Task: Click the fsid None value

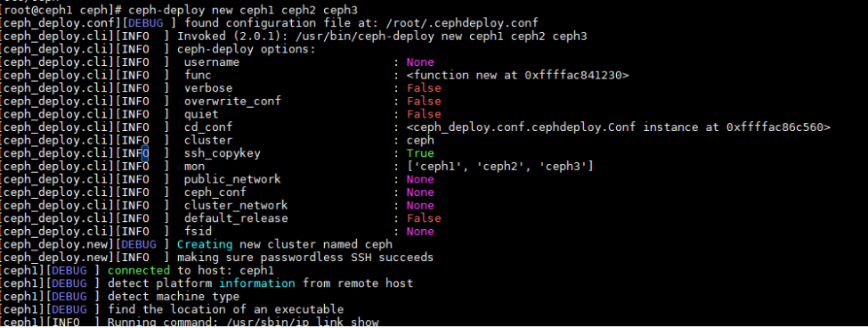Action: [x=420, y=232]
